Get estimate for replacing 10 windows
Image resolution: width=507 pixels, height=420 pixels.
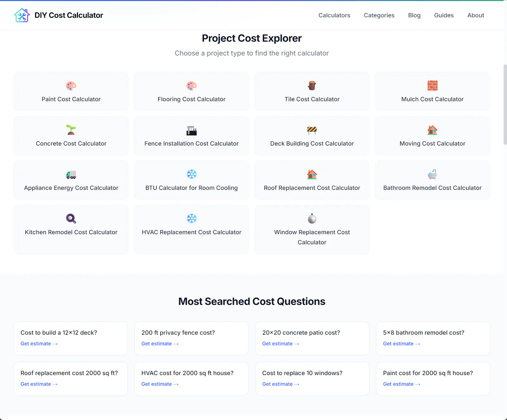click(x=280, y=384)
